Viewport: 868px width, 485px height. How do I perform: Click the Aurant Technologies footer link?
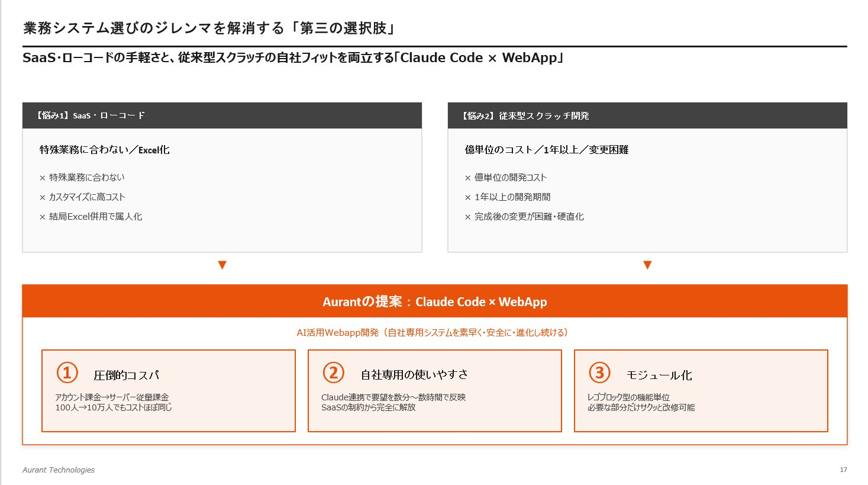(58, 470)
